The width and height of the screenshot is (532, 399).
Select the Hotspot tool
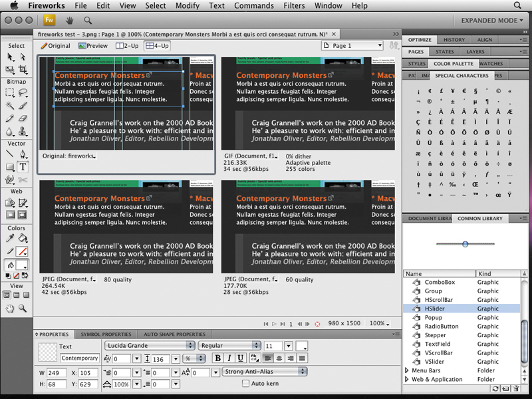10,203
